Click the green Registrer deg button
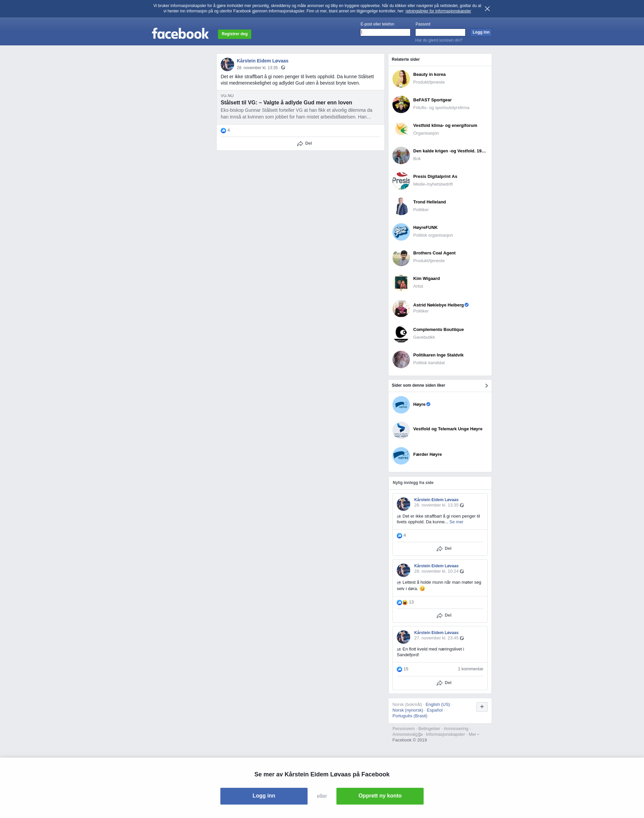This screenshot has height=818, width=644. pyautogui.click(x=234, y=34)
